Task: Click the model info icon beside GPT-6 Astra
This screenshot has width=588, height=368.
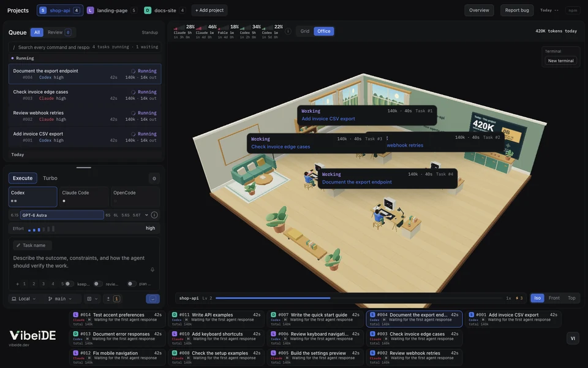Action: [154, 215]
